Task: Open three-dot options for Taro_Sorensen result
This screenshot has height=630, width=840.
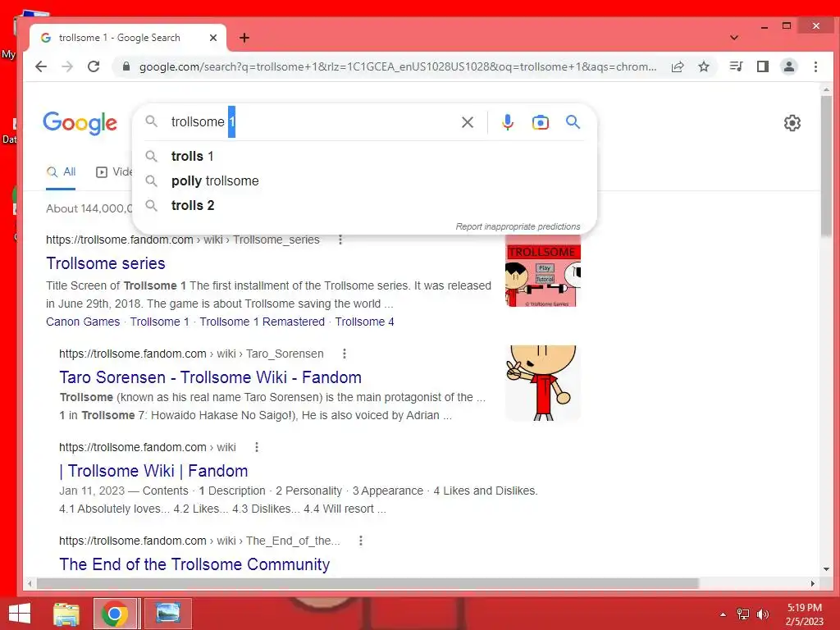Action: 345,354
